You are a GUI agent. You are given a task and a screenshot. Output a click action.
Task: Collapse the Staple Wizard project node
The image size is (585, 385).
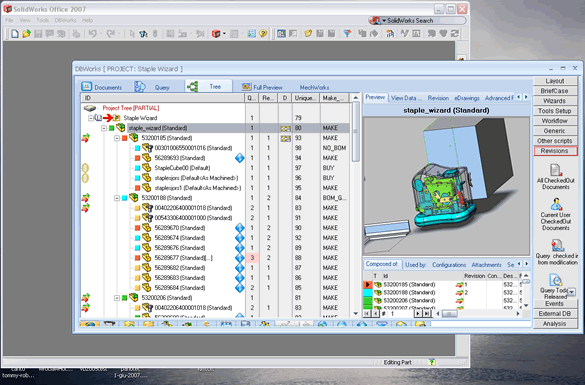pos(91,118)
